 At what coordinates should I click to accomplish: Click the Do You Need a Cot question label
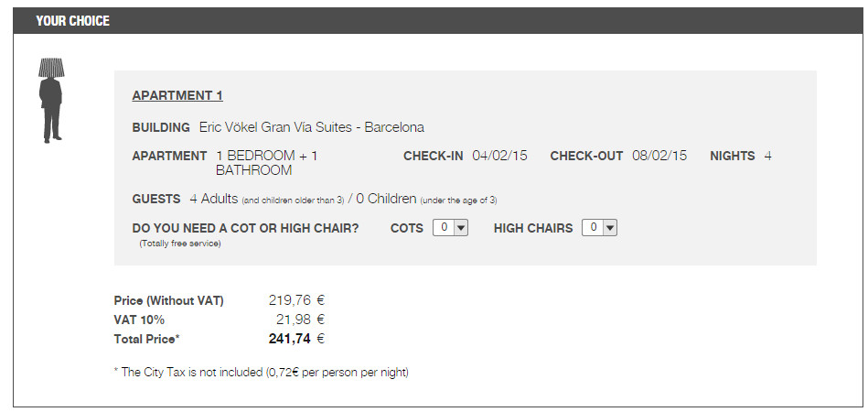point(245,228)
